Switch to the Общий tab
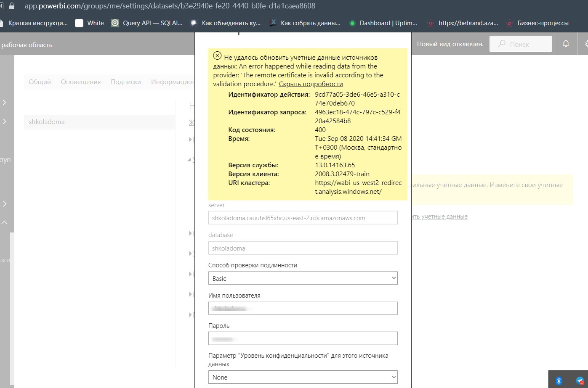This screenshot has width=588, height=388. (x=40, y=82)
